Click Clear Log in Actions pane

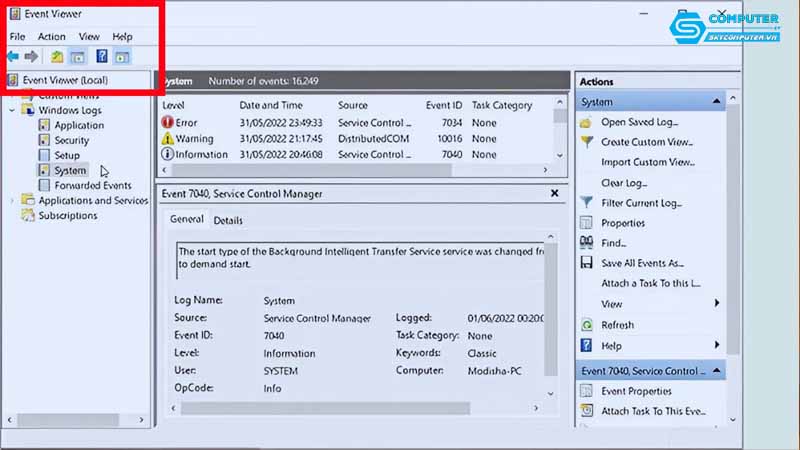[623, 183]
